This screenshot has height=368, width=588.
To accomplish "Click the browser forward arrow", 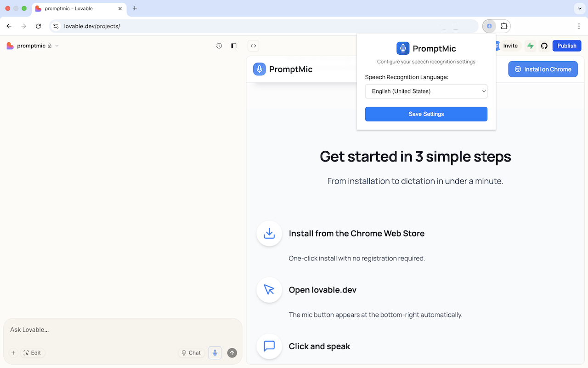I will click(x=24, y=26).
